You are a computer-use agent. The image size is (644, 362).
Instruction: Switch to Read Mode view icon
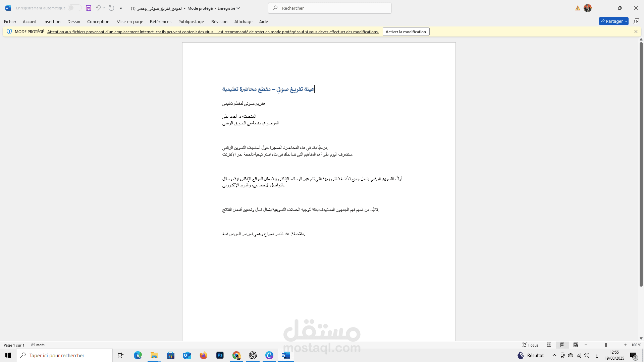pyautogui.click(x=549, y=345)
